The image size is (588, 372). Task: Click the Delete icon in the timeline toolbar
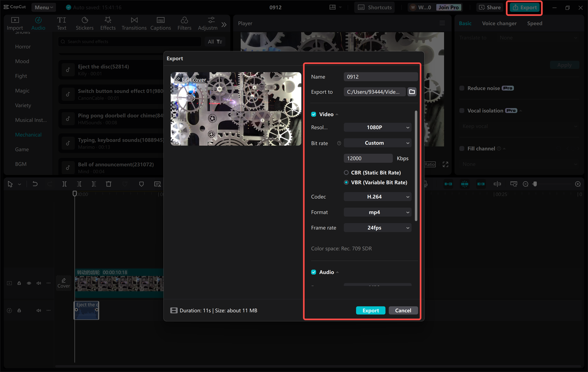coord(108,184)
